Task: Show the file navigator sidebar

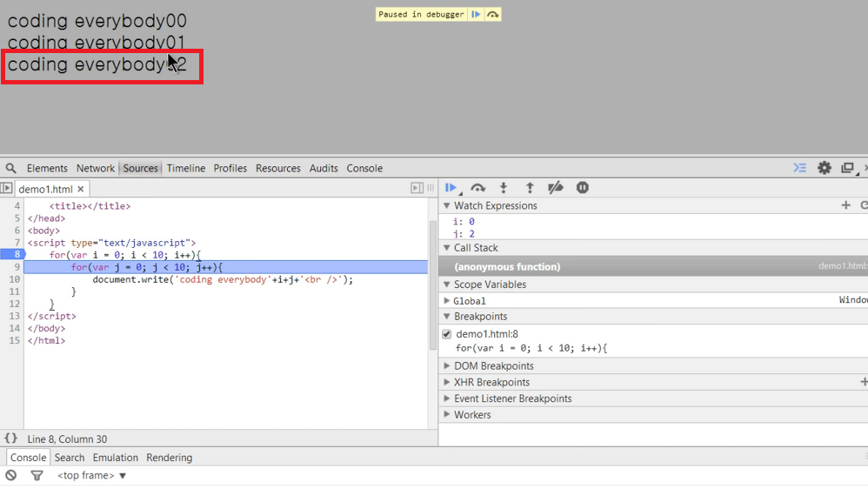Action: 7,188
